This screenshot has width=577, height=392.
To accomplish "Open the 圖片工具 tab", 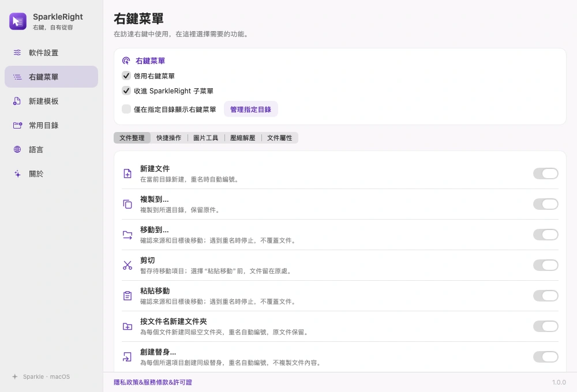I will coord(206,138).
